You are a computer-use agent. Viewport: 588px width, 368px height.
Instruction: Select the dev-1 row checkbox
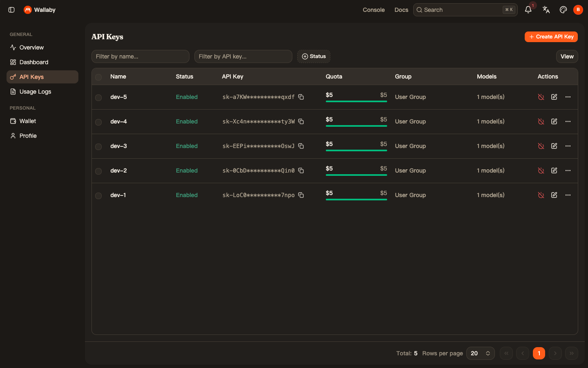coord(98,196)
